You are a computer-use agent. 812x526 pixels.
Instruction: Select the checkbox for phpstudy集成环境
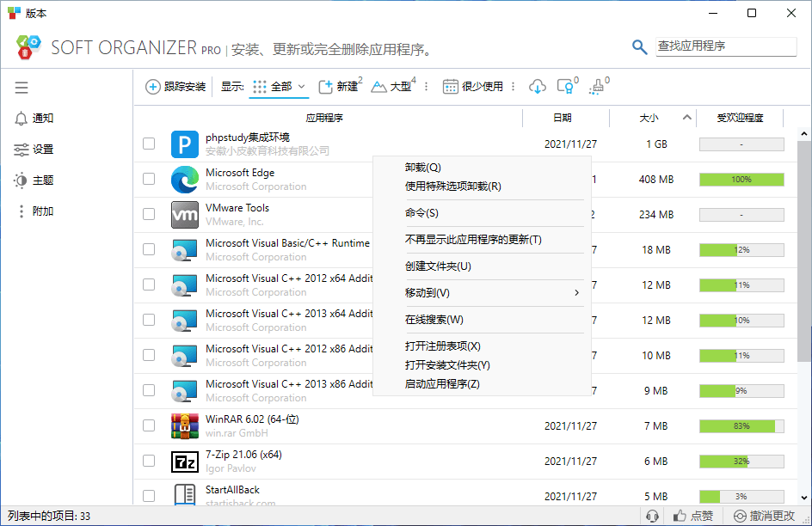[148, 144]
